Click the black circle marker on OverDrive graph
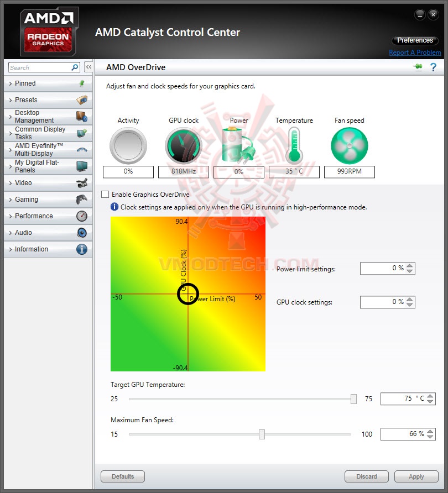This screenshot has height=493, width=448. [188, 294]
